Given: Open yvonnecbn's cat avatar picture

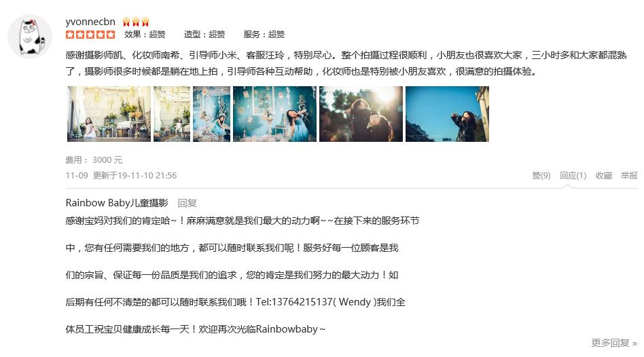Looking at the screenshot, I should tap(30, 37).
